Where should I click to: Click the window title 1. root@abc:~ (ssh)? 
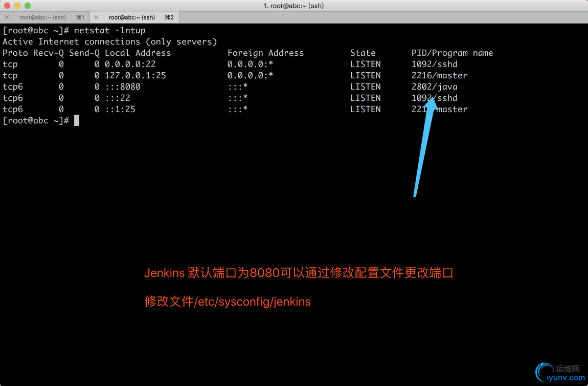[x=293, y=6]
